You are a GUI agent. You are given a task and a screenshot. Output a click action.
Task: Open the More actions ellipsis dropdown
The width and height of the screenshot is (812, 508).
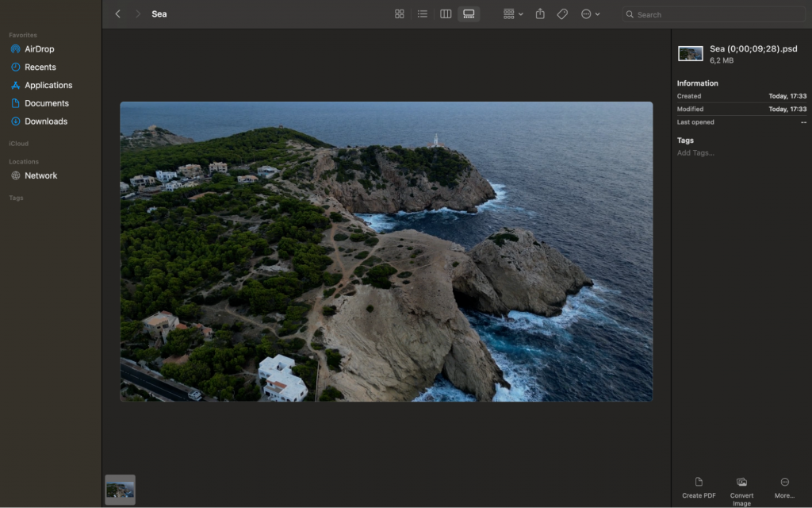pos(588,13)
